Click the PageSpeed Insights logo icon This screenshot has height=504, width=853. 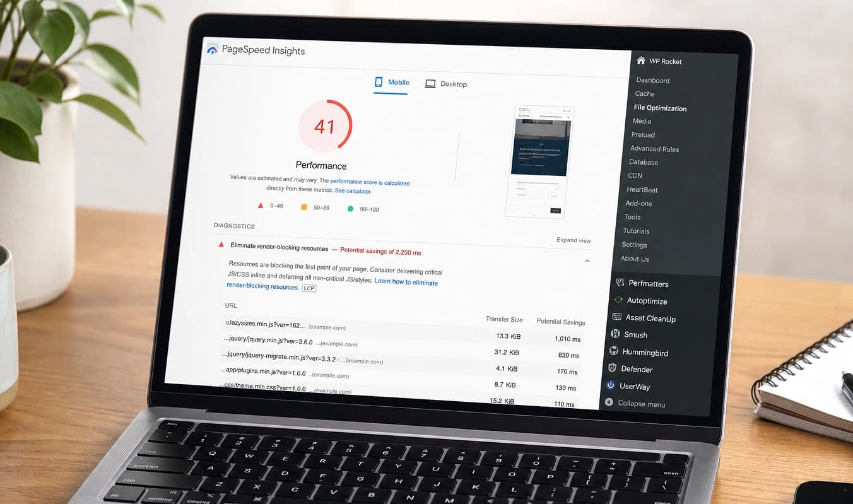(x=212, y=49)
